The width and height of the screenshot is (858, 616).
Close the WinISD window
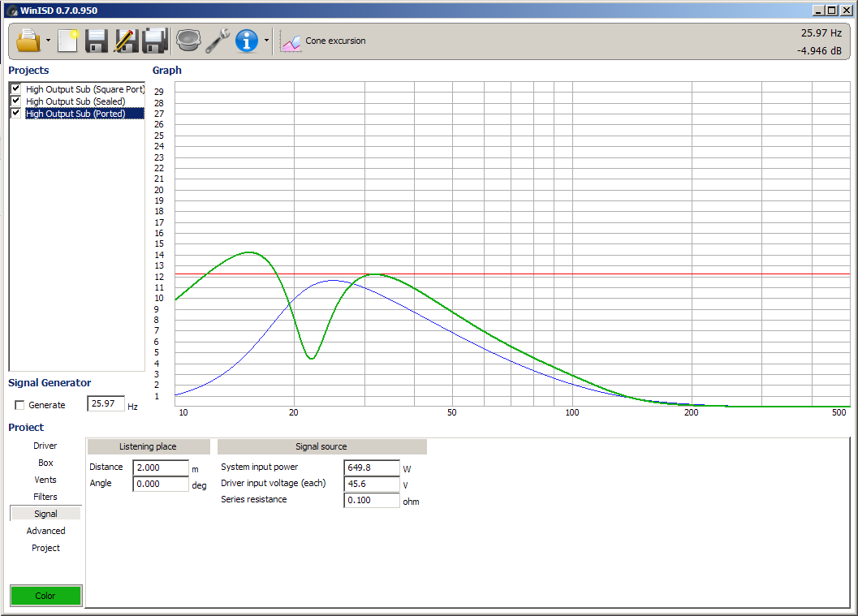tap(845, 11)
